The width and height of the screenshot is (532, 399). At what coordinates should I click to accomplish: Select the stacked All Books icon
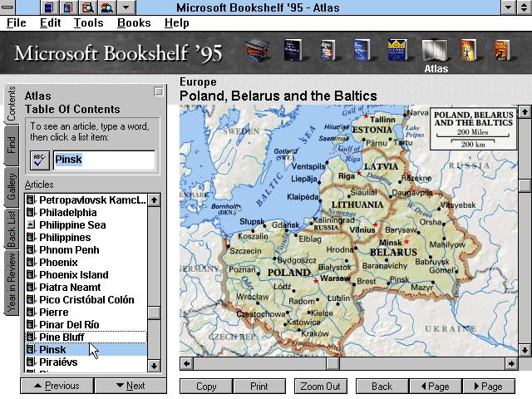pyautogui.click(x=258, y=51)
